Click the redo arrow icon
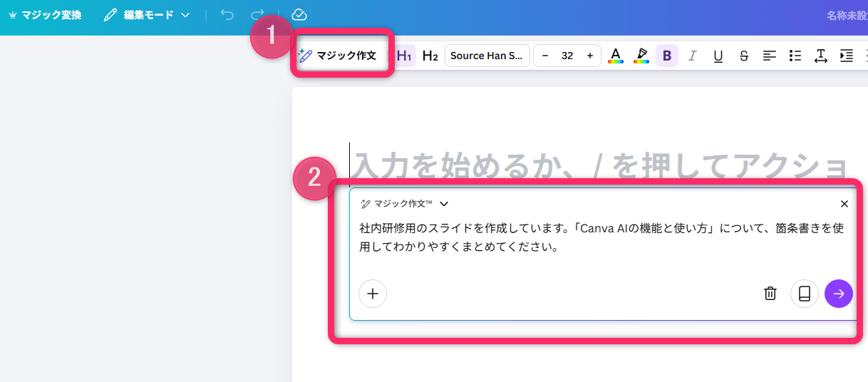The width and height of the screenshot is (868, 382). (x=257, y=15)
